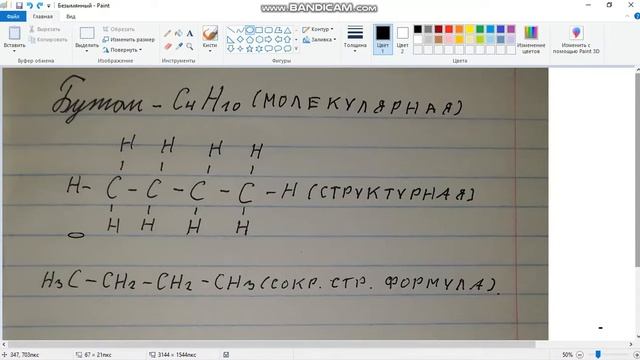Choose the curve shape
Screen dimensions: 640x360
(240, 30)
